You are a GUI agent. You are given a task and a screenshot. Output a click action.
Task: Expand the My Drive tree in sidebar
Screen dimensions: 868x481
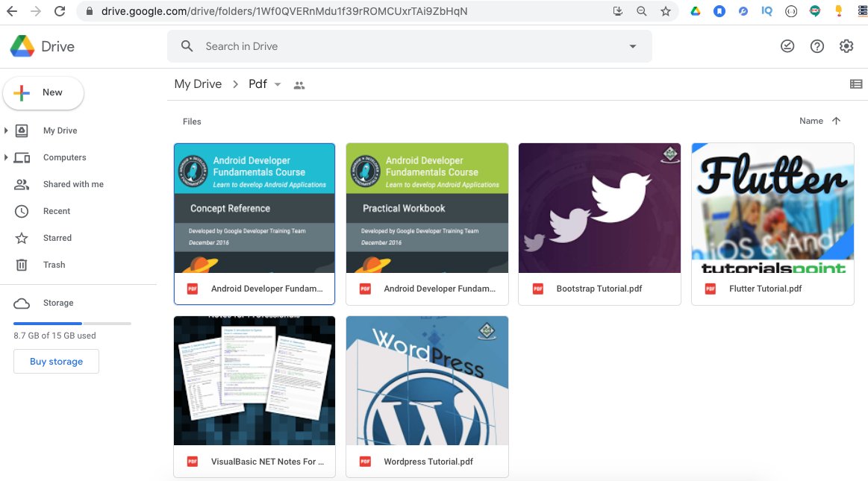point(5,131)
